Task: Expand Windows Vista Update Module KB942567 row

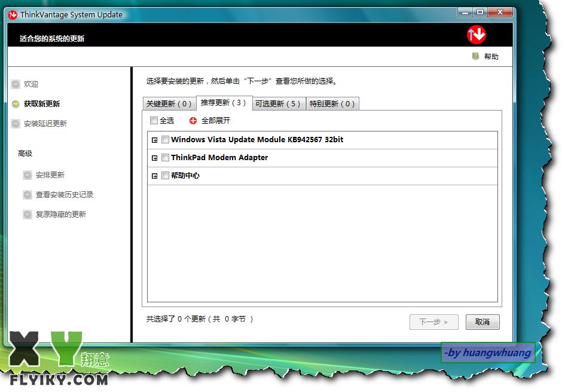Action: [x=155, y=140]
